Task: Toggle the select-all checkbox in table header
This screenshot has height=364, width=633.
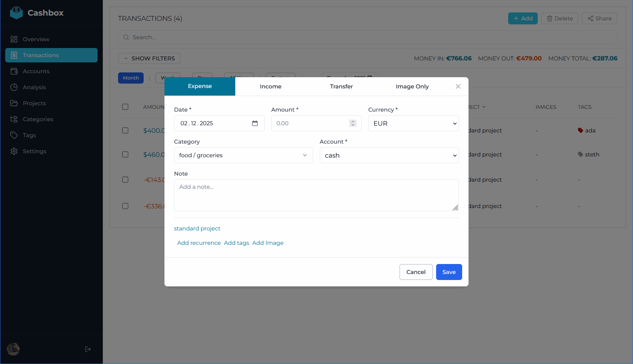Action: pyautogui.click(x=125, y=107)
